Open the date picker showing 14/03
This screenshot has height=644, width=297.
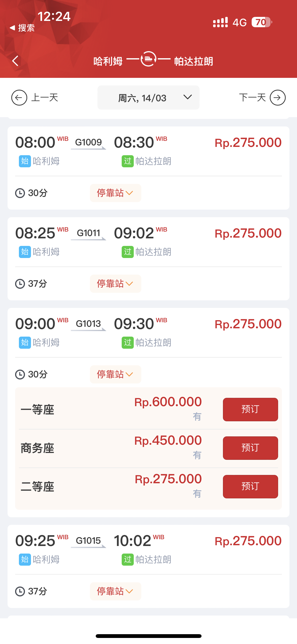(148, 98)
